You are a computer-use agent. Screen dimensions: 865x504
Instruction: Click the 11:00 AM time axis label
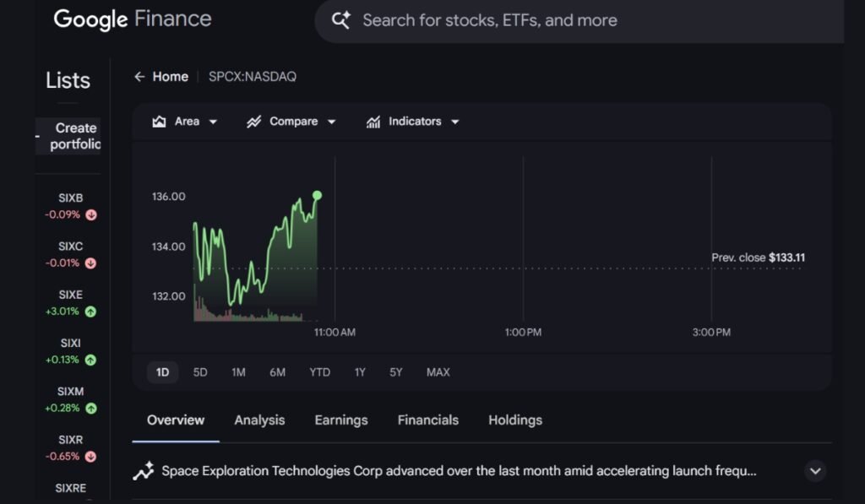tap(335, 333)
